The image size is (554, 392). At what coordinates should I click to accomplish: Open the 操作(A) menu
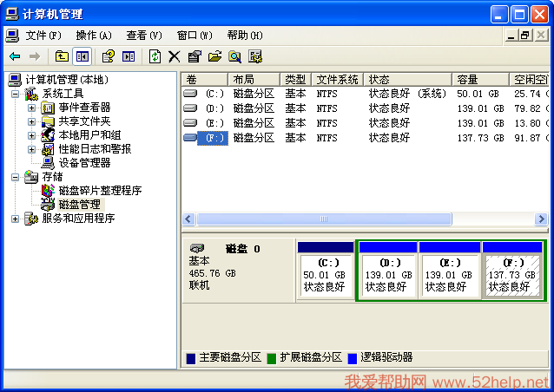pos(93,36)
